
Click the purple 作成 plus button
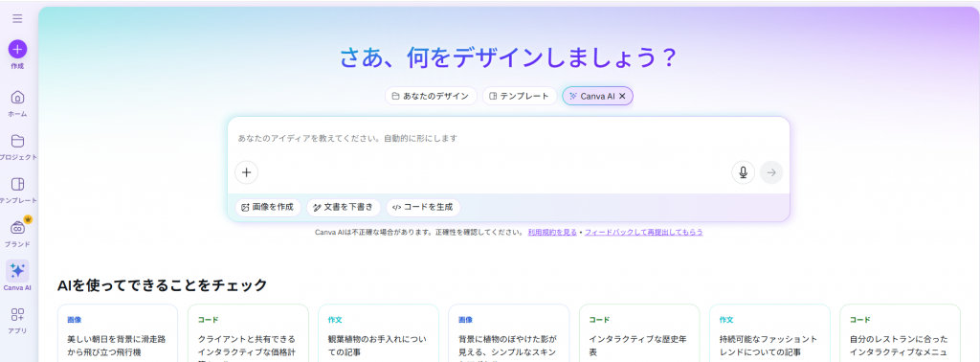[17, 49]
